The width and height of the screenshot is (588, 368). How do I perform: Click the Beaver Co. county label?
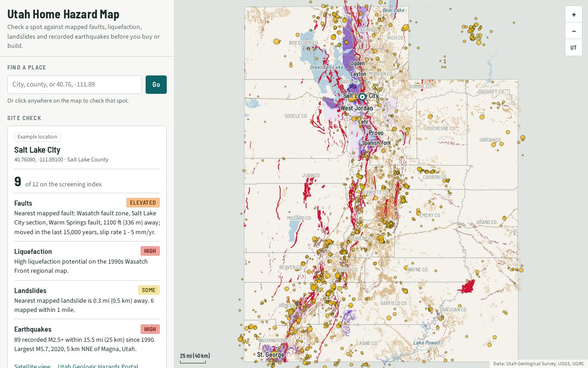(x=290, y=267)
